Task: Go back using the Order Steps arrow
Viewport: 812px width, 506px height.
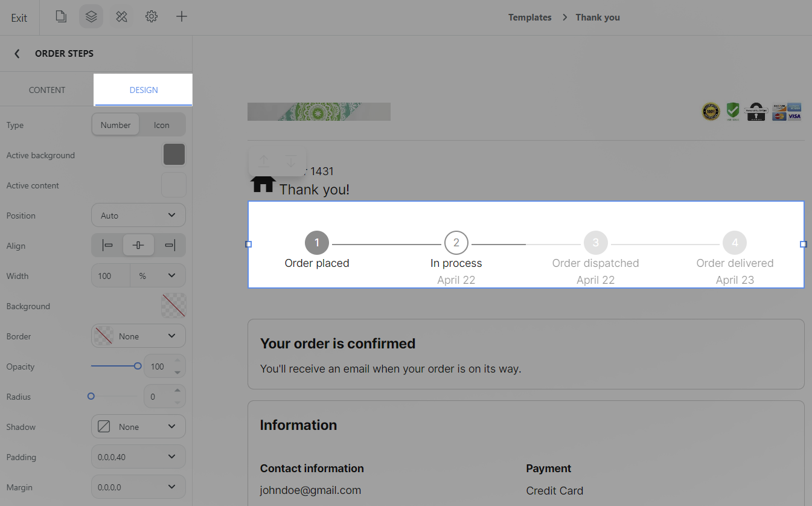Action: pyautogui.click(x=17, y=54)
